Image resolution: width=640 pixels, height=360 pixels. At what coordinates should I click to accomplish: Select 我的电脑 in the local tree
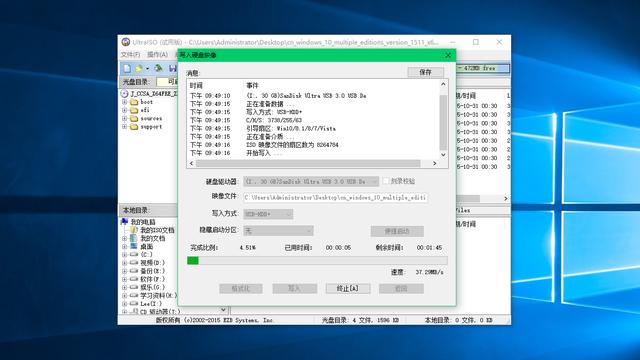click(x=143, y=222)
